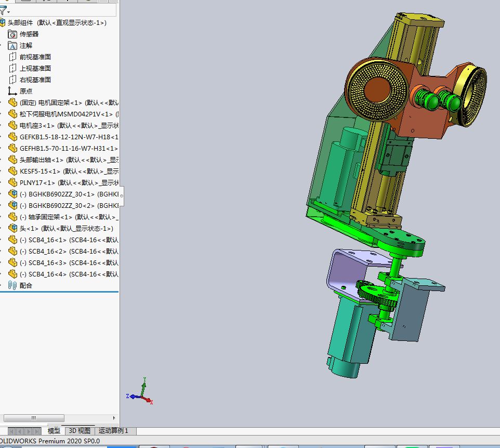The image size is (500, 448).
Task: Click the subassembly icon of BGHKB6902ZZ_30<1>
Action: (x=13, y=194)
